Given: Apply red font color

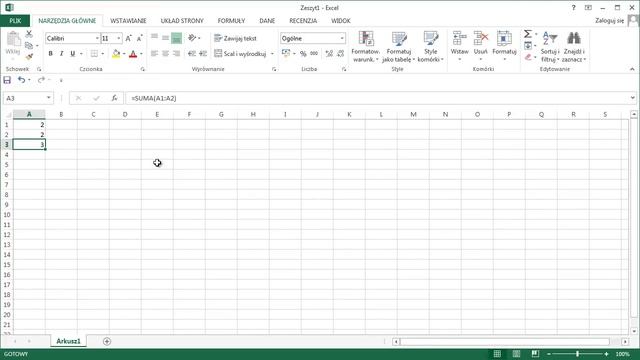Looking at the screenshot, I should coord(133,53).
